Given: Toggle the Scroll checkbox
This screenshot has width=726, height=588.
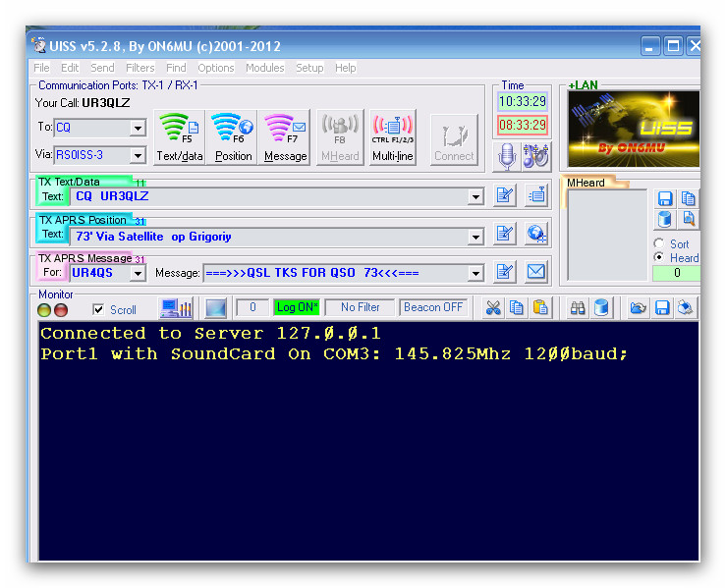Looking at the screenshot, I should click(98, 309).
